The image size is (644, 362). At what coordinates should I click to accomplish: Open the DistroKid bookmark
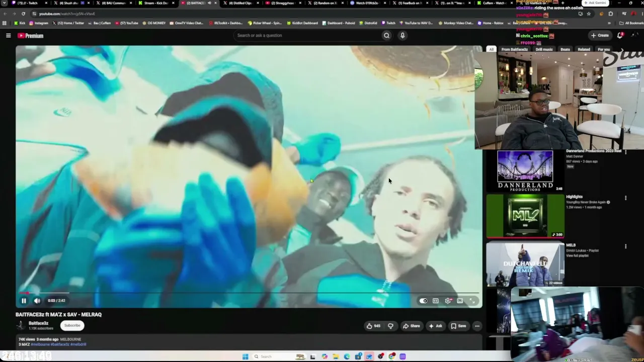point(368,23)
